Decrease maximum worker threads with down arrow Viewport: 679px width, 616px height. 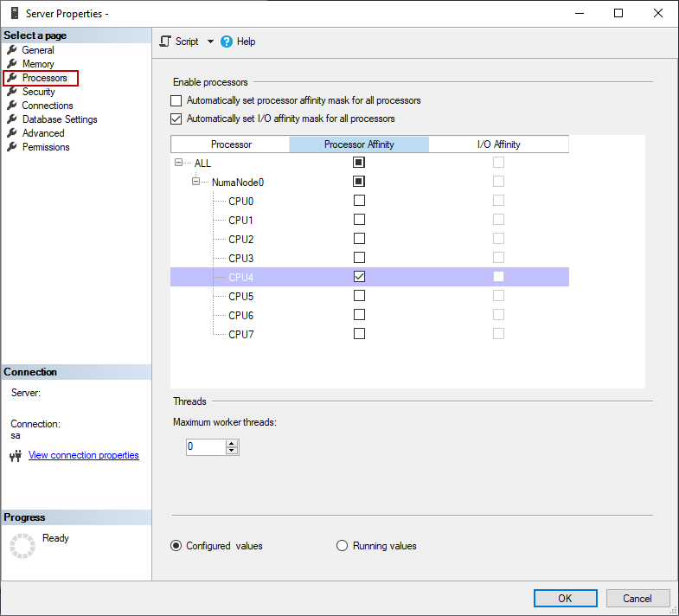pos(232,451)
